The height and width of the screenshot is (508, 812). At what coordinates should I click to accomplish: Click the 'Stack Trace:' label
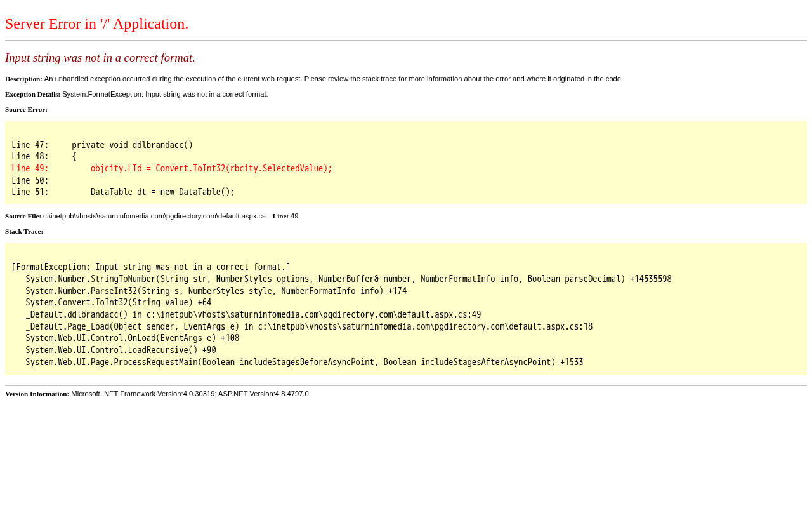(24, 231)
